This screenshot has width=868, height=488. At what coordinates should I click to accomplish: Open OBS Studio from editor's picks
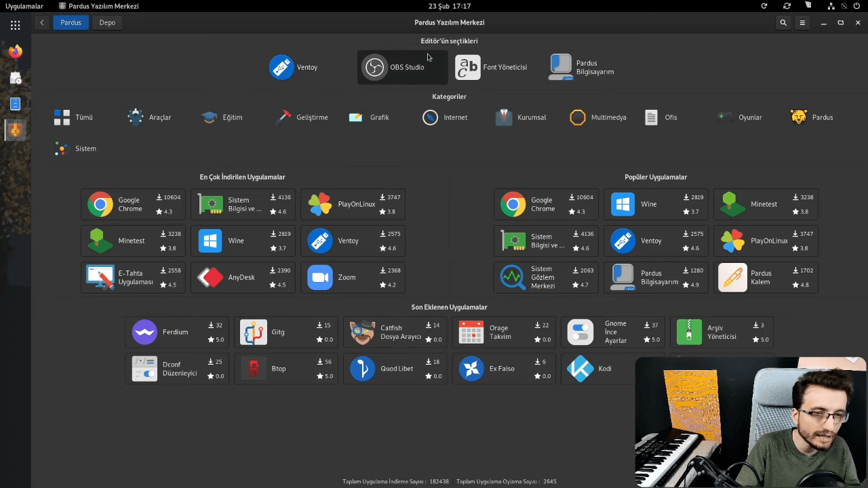click(x=402, y=67)
